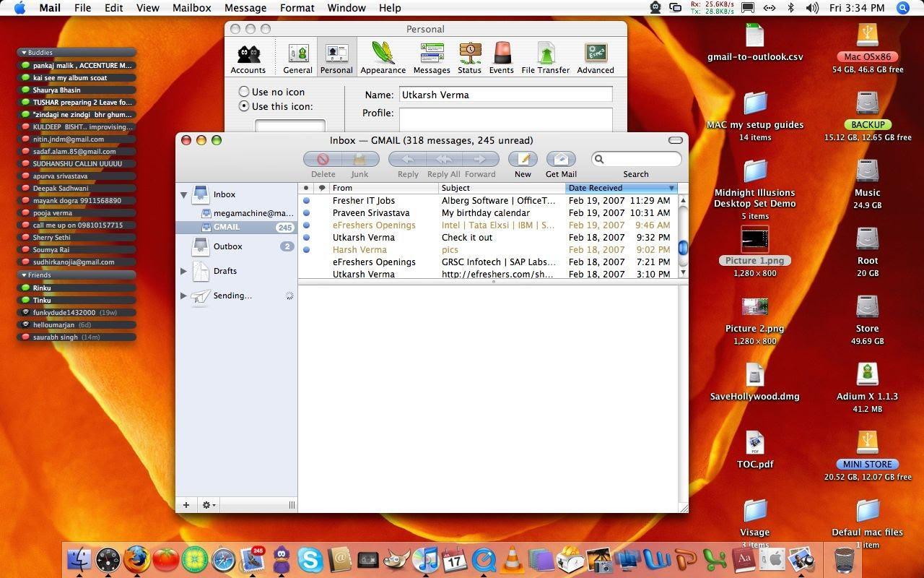Collapse the Inbox mailbox tree

click(x=183, y=195)
